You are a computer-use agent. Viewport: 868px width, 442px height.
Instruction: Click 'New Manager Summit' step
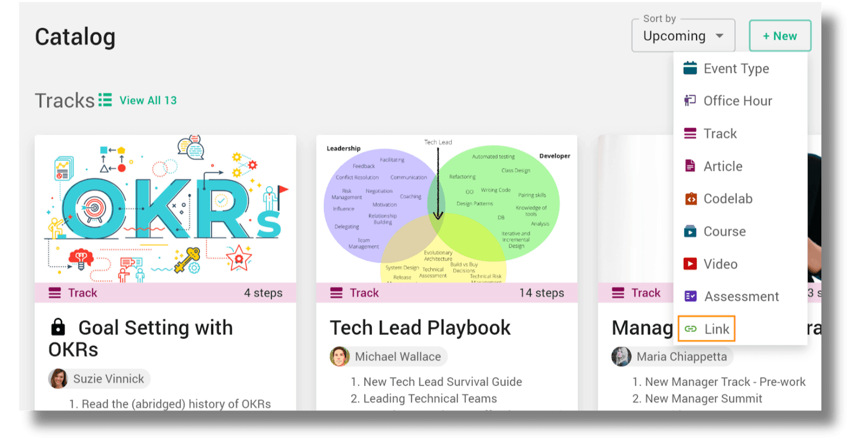tap(704, 399)
